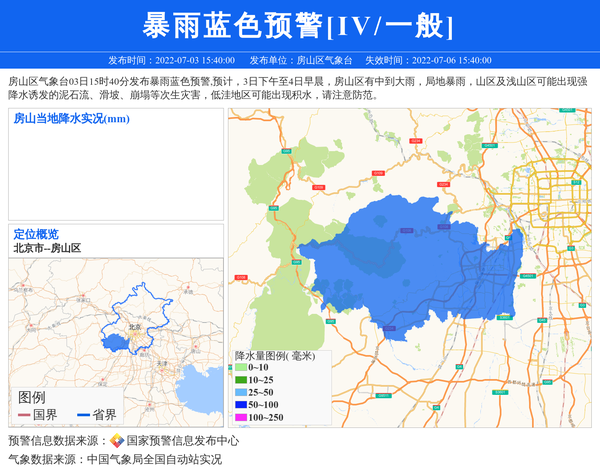600x471 pixels.
Task: Click the 中国气象局全国自动站实况 source text
Action: click(x=154, y=460)
